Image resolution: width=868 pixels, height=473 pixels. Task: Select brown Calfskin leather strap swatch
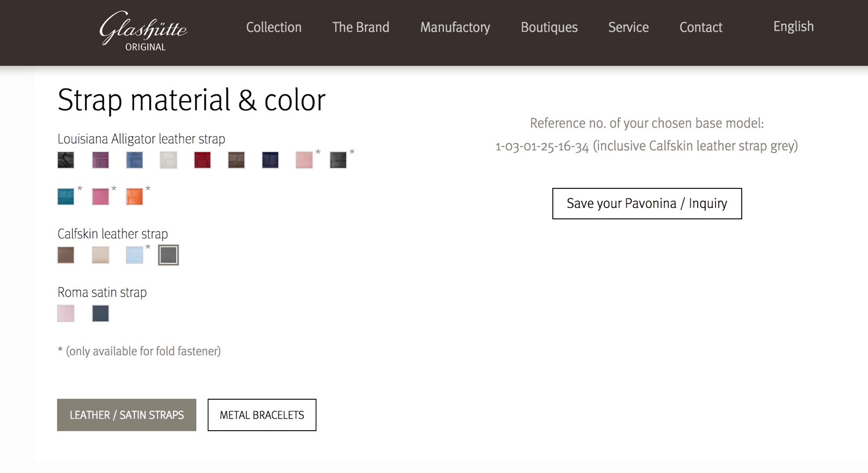(66, 255)
